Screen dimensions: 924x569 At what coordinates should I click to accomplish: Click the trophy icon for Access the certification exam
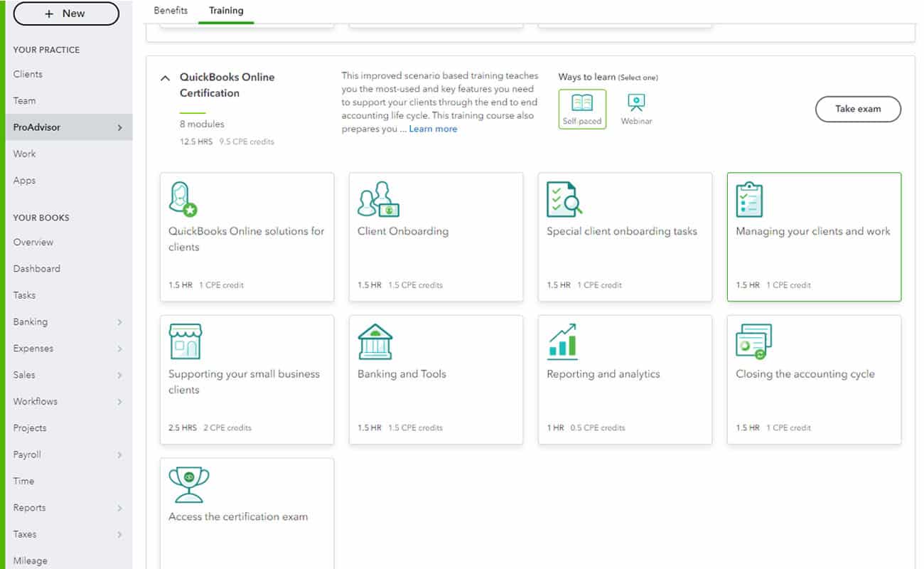[189, 486]
